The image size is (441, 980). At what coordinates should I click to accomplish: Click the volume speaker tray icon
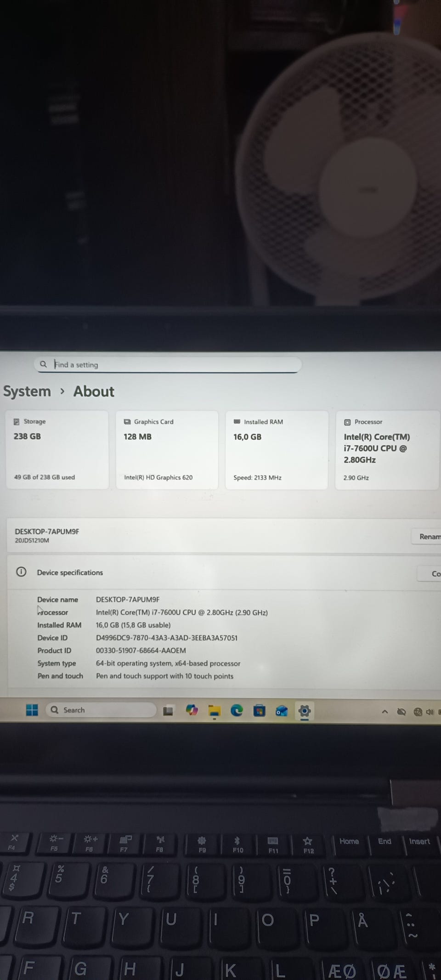pos(430,712)
